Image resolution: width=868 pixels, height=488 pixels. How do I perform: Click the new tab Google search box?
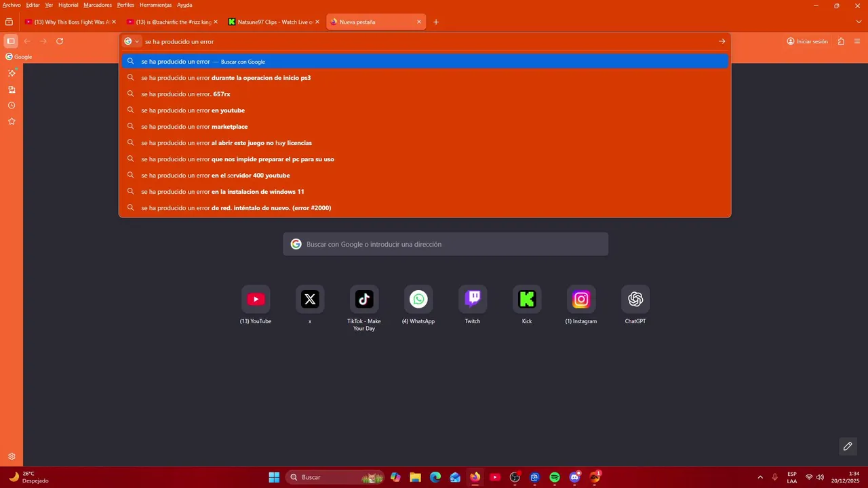tap(446, 244)
